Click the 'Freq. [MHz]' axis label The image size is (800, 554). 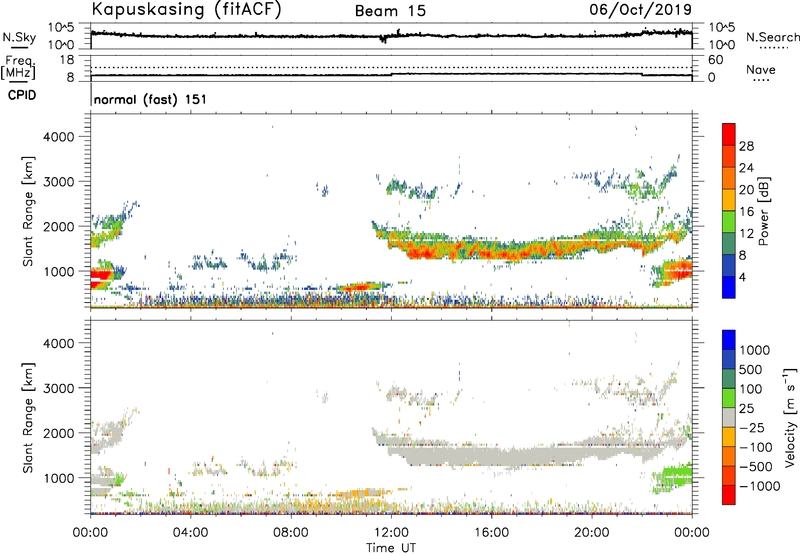[x=19, y=67]
